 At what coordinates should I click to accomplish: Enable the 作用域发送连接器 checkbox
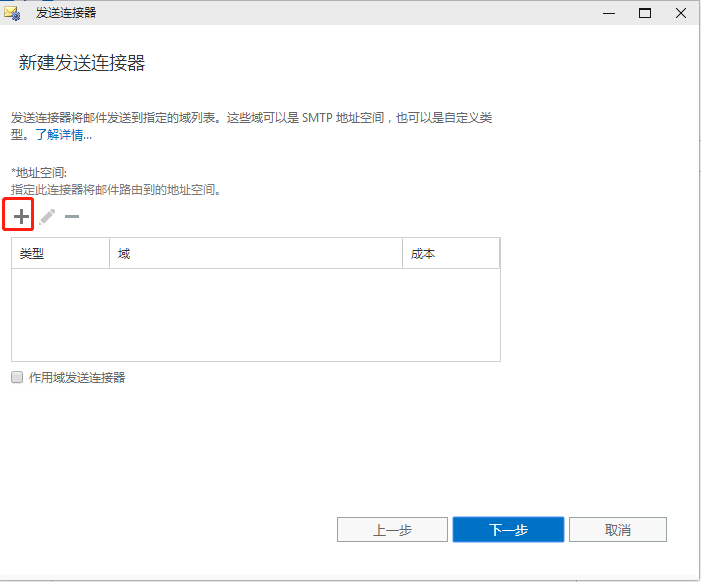[x=17, y=377]
